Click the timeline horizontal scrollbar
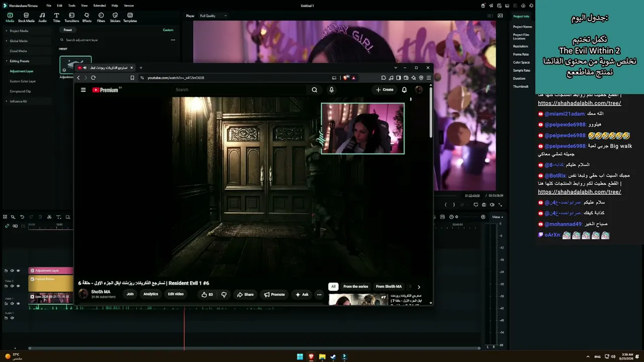 254,348
